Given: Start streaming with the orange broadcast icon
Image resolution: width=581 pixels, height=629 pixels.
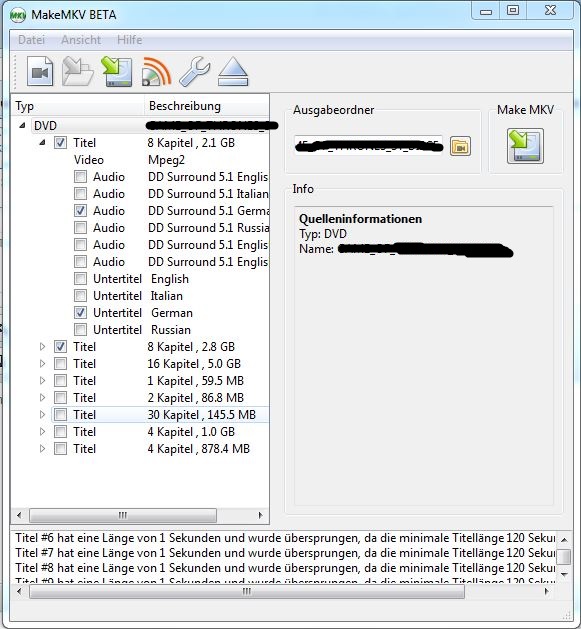Looking at the screenshot, I should click(x=156, y=71).
